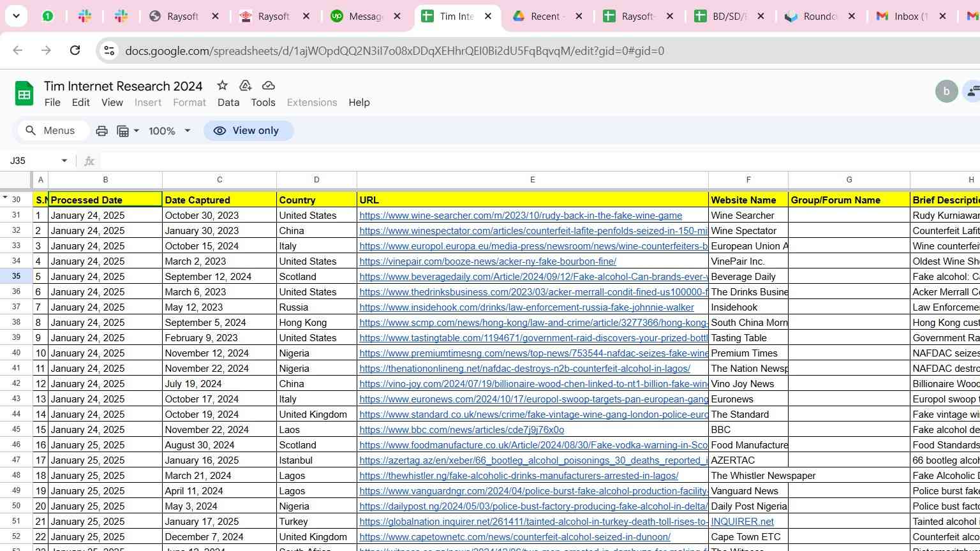This screenshot has height=551, width=980.
Task: Open the winespectator.com counterfeit Lafite link
Action: coord(533,231)
